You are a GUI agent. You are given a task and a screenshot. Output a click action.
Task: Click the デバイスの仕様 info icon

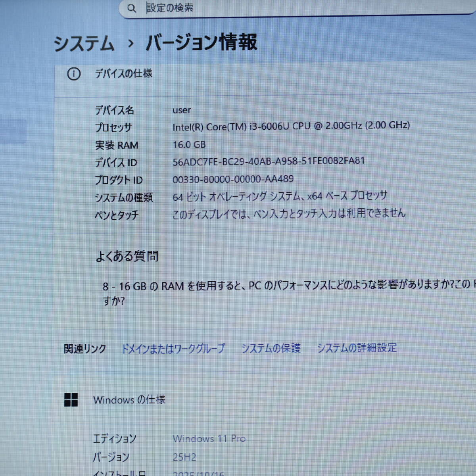[74, 74]
